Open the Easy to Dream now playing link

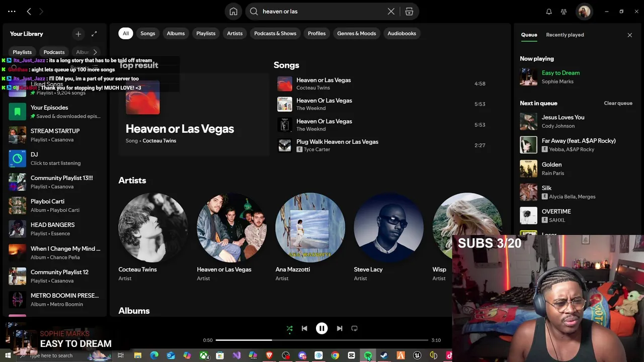(560, 73)
